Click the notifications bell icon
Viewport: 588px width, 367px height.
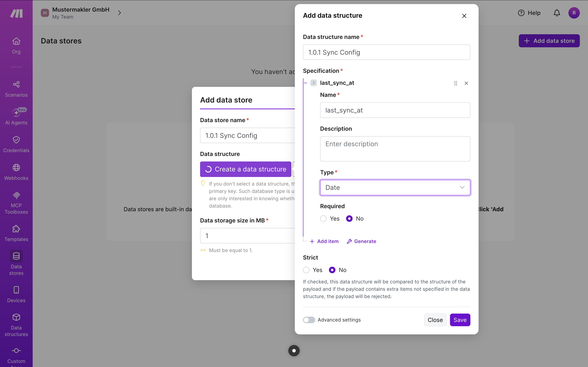pos(557,13)
